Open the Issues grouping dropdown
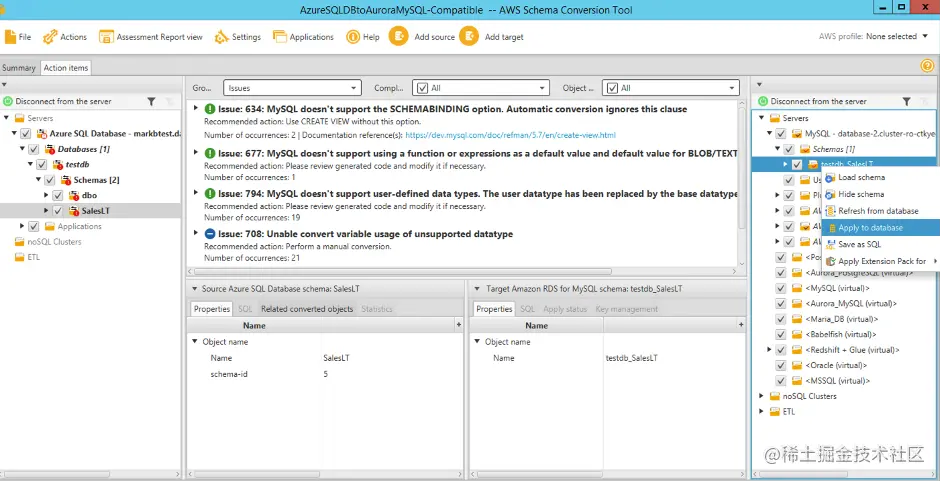This screenshot has height=481, width=941. coord(292,88)
